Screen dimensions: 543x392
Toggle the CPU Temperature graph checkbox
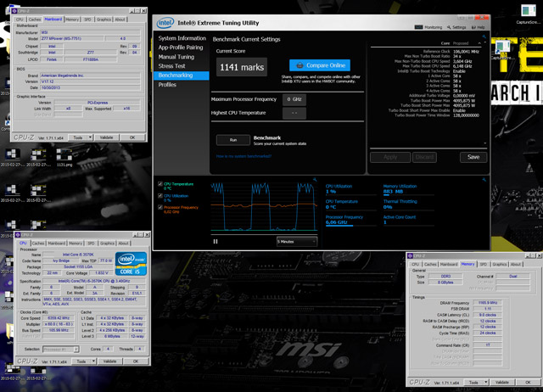tap(160, 184)
